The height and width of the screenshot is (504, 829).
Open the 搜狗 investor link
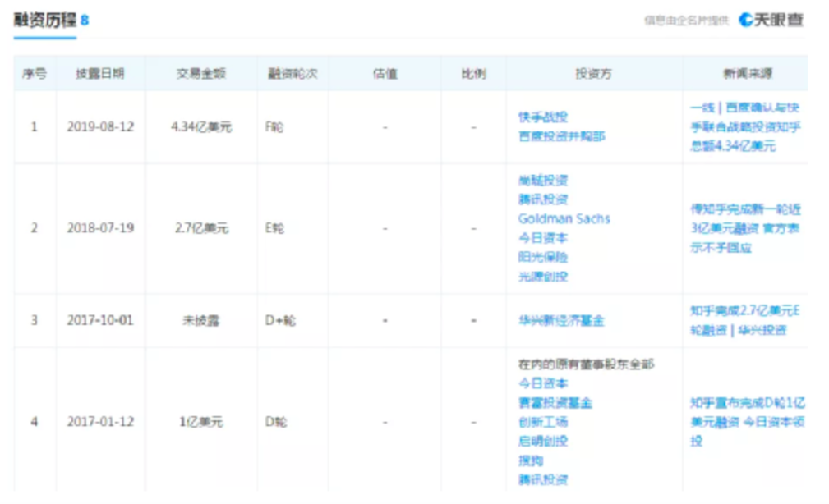[x=530, y=460]
